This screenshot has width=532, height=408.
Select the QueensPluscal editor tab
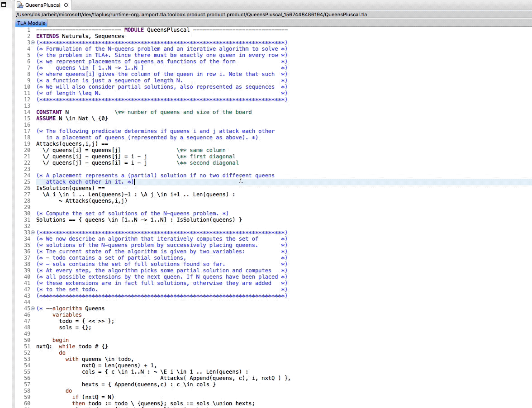43,5
